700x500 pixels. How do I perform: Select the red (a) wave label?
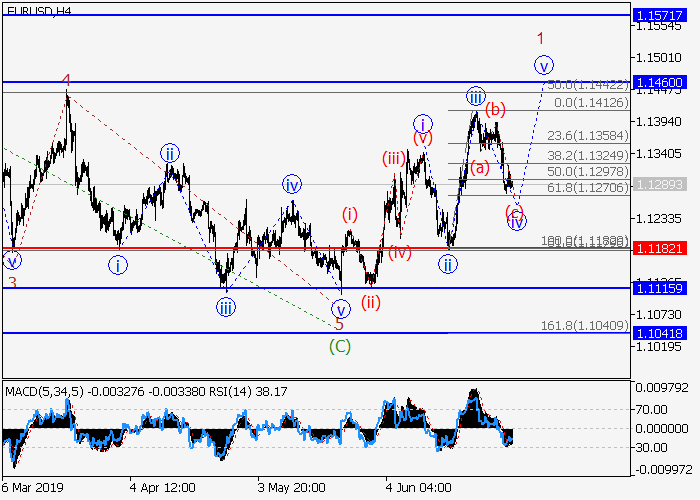click(x=480, y=167)
